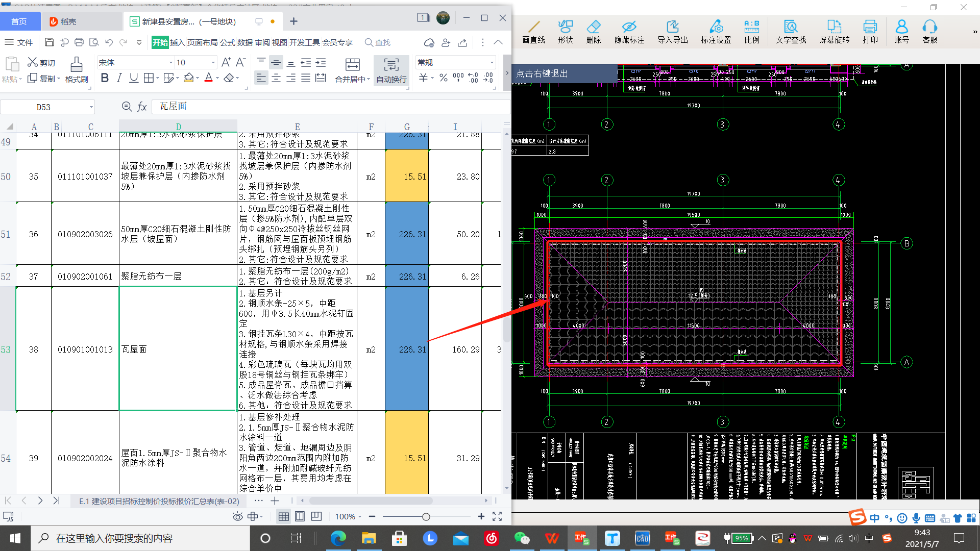
Task: Enable vertical middle alignment
Action: pos(276,62)
